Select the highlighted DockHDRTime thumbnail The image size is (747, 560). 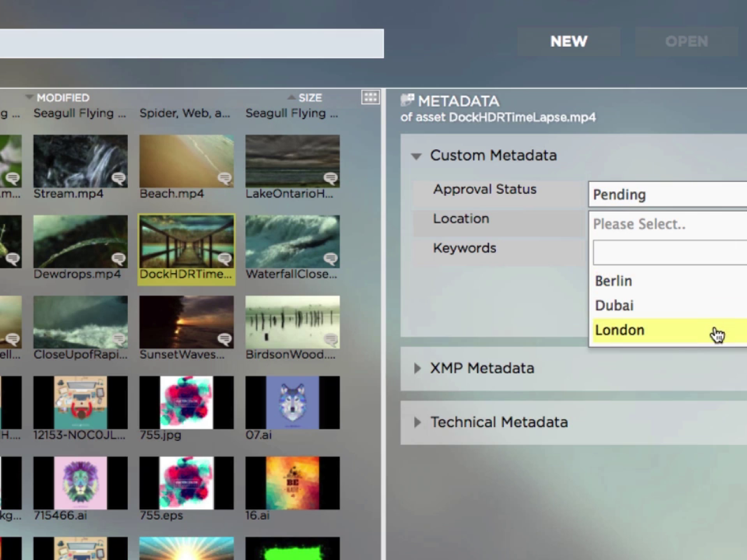pyautogui.click(x=186, y=242)
